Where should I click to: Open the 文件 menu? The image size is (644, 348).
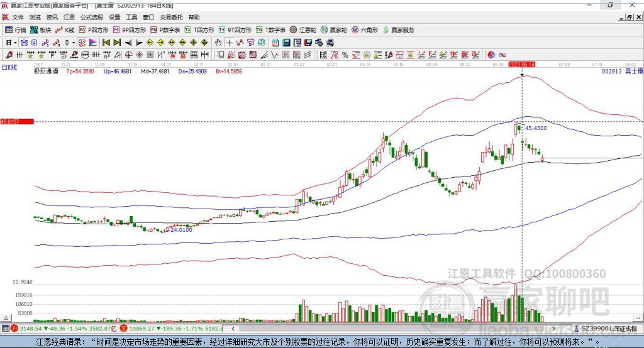18,17
